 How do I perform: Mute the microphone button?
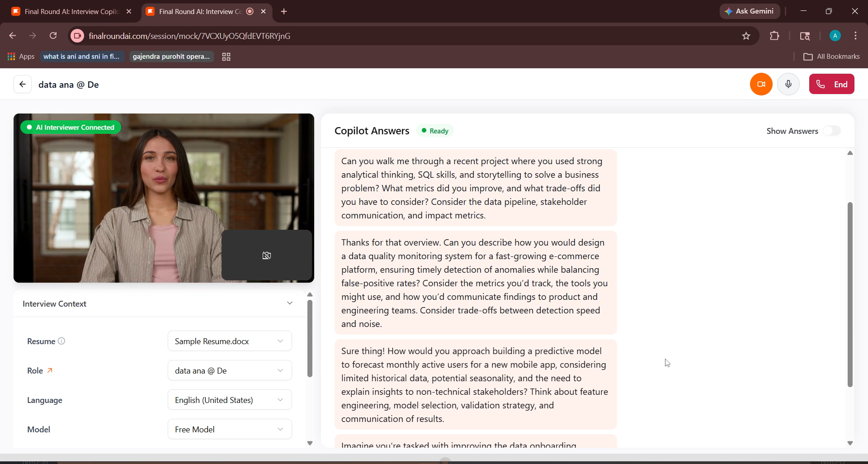788,84
